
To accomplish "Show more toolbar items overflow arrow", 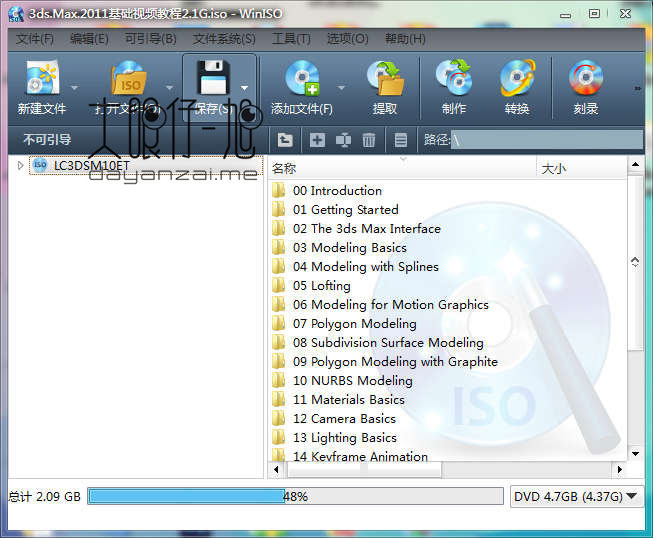I will tap(637, 88).
